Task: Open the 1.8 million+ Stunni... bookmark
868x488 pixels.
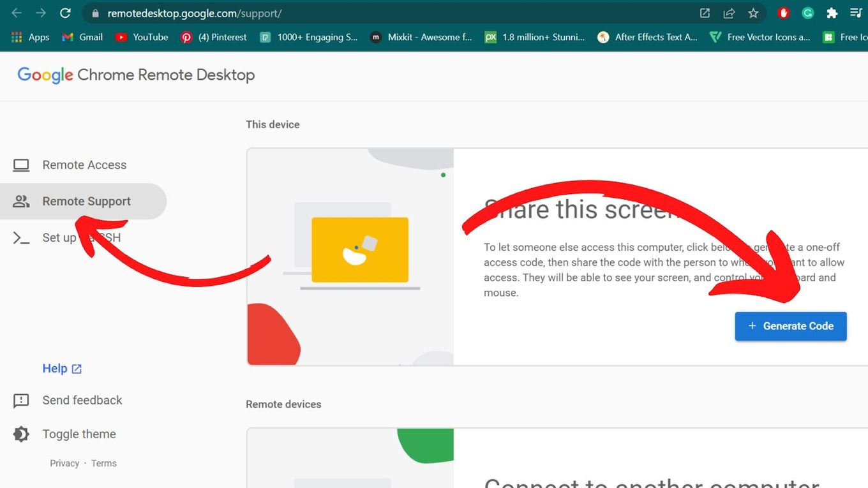Action: pyautogui.click(x=535, y=37)
